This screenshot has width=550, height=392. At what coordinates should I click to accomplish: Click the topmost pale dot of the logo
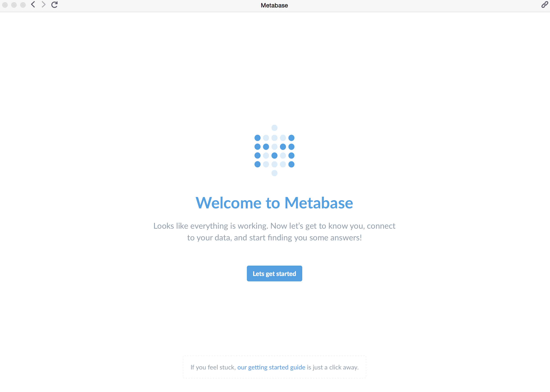tap(274, 128)
